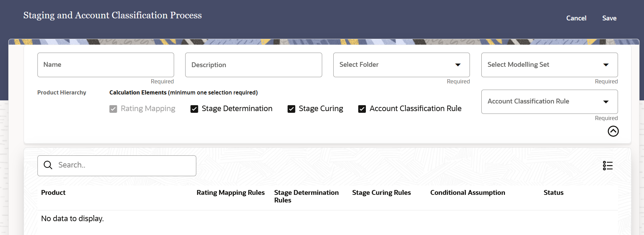Click the Rating Mapping Rules column header
The height and width of the screenshot is (235, 644).
click(x=230, y=192)
